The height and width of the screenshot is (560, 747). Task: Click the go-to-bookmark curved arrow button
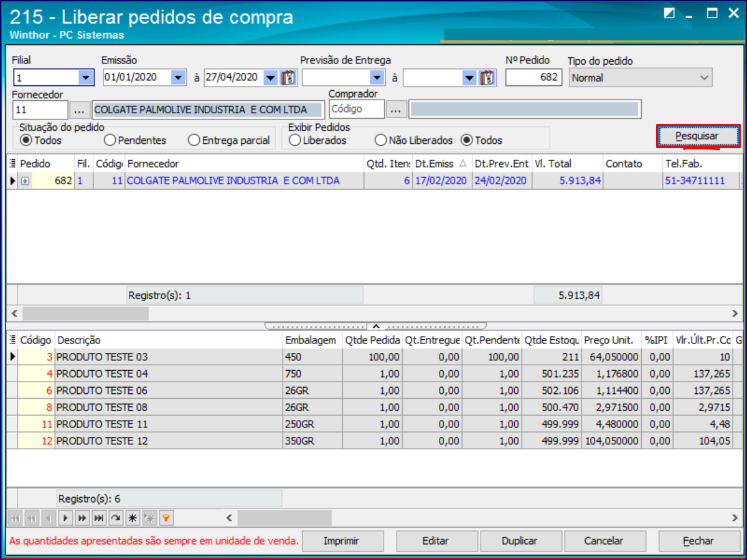coord(116,518)
